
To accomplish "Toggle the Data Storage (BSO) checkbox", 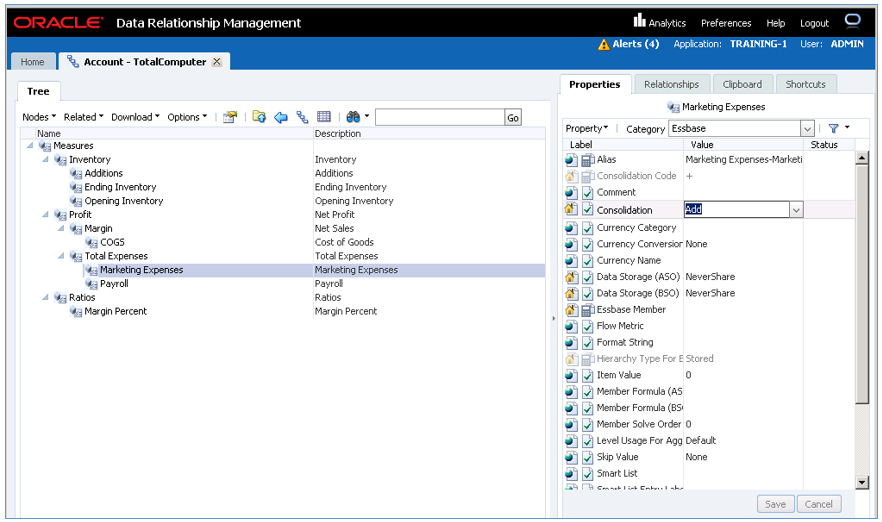I will (588, 294).
